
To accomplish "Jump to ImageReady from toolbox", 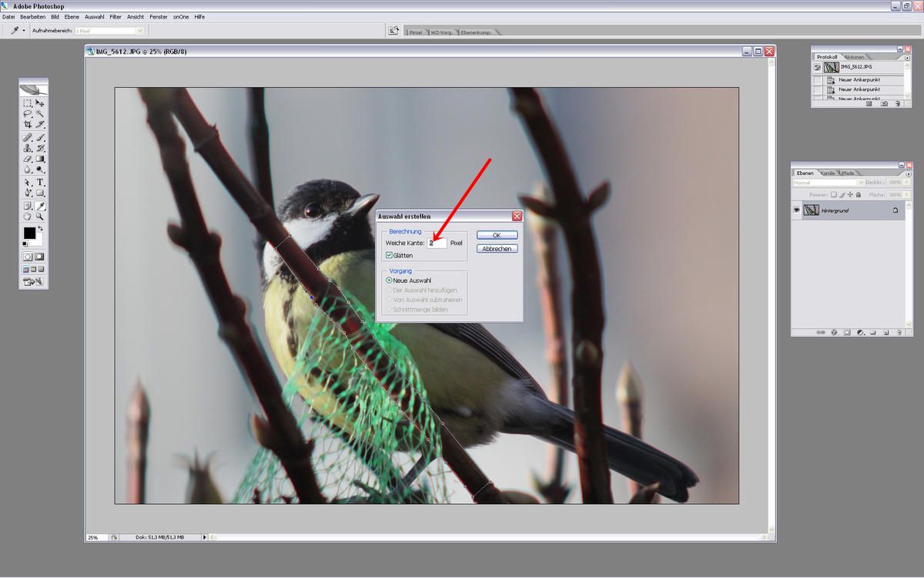I will click(33, 281).
